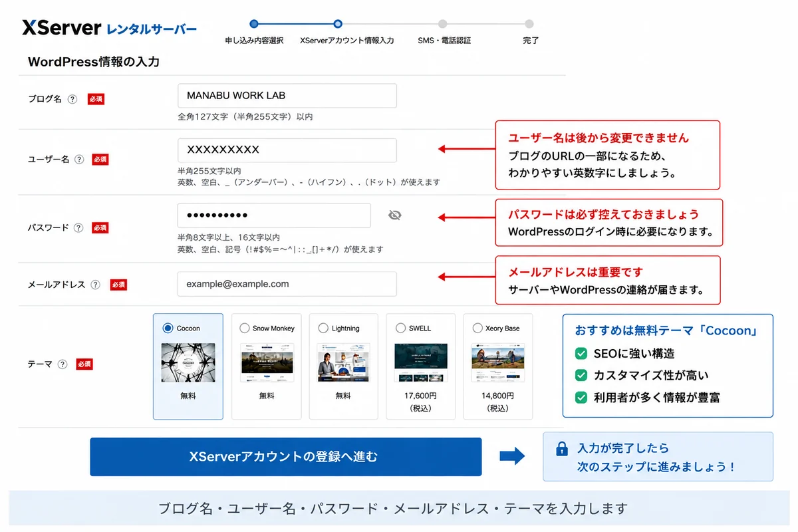Click the メールアドレス input field
The image size is (798, 532).
pyautogui.click(x=287, y=284)
